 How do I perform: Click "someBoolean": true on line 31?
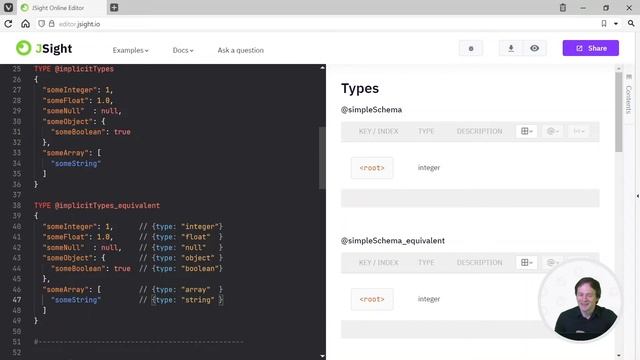(x=91, y=132)
